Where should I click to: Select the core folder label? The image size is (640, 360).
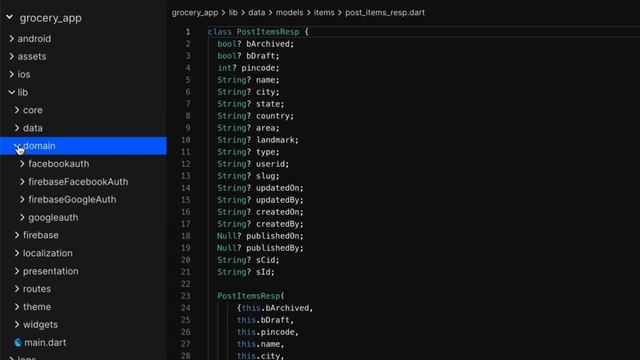pyautogui.click(x=33, y=110)
